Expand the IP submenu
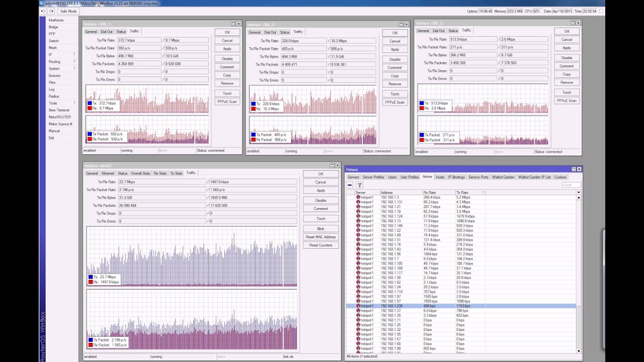 (74, 54)
